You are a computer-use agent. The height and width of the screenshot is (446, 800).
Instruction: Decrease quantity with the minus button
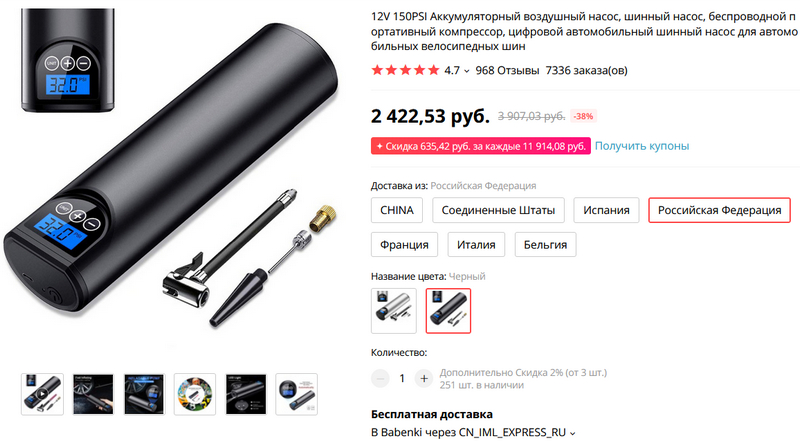[x=380, y=379]
